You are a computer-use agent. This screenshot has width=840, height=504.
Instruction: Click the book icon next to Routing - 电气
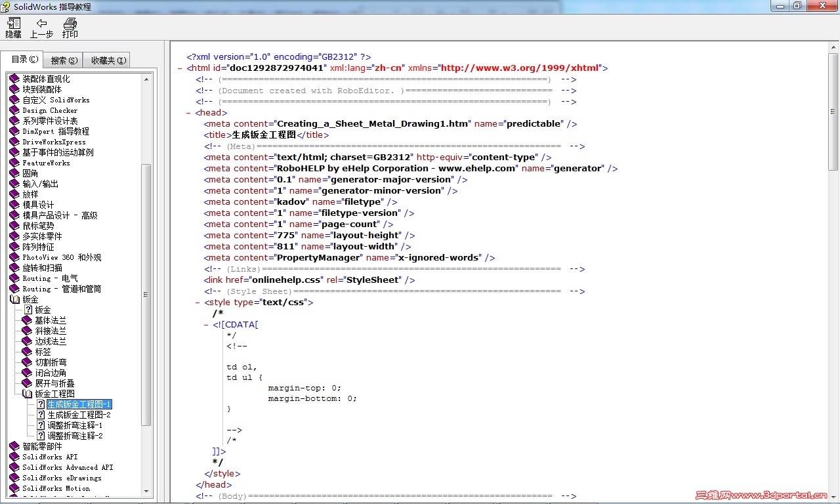point(14,278)
